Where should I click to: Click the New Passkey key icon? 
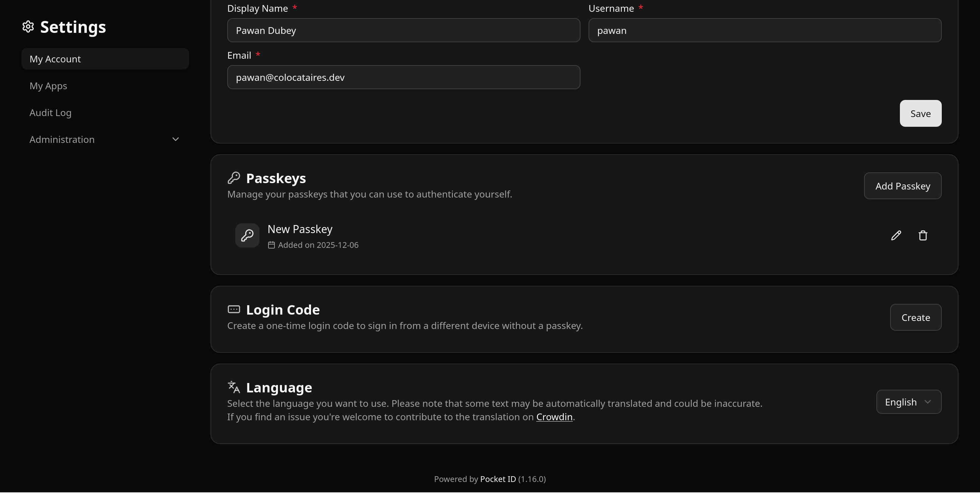[247, 235]
